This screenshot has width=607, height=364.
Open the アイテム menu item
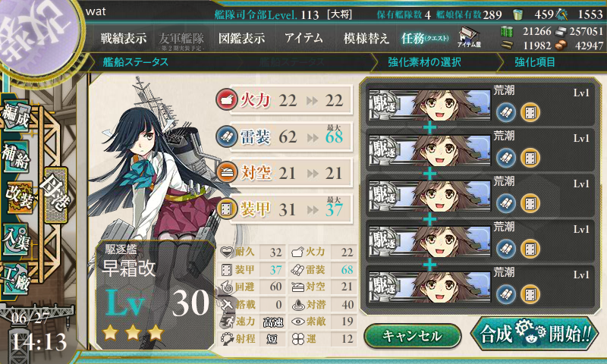click(303, 38)
